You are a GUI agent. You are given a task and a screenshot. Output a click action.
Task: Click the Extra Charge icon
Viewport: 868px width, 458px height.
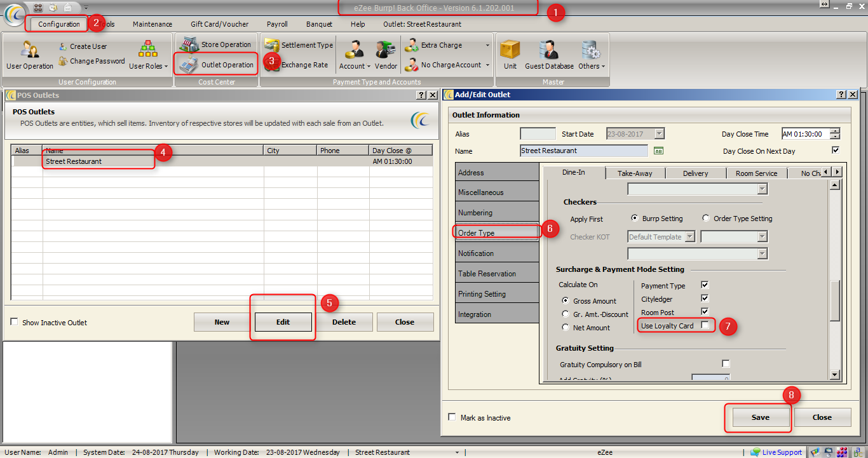[412, 45]
